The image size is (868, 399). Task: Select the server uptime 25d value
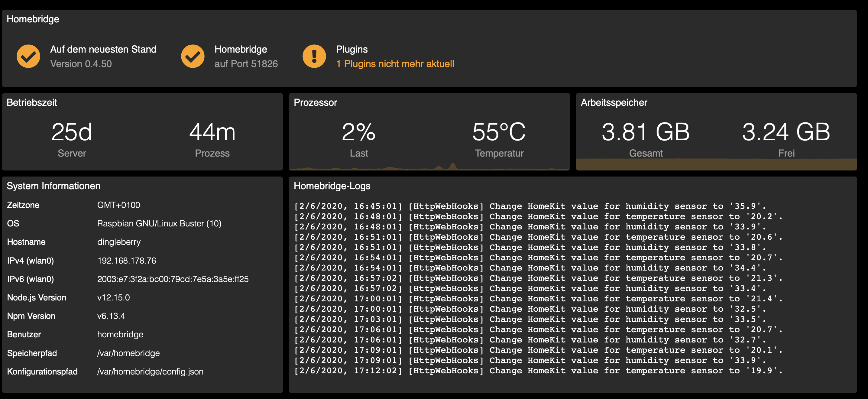(x=71, y=132)
